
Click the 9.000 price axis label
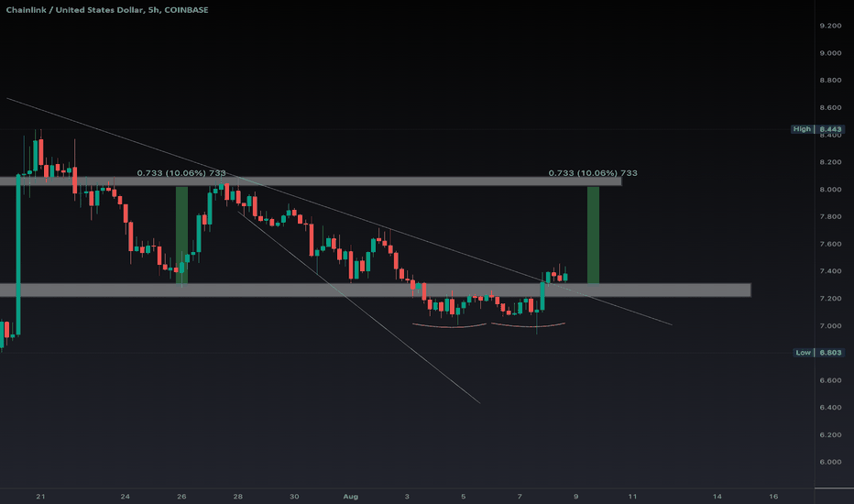coord(830,53)
